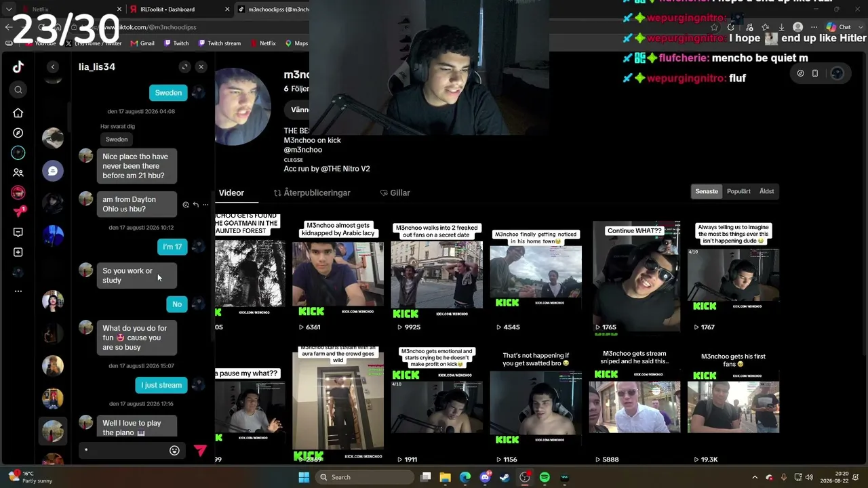Image resolution: width=868 pixels, height=488 pixels.
Task: Open the Maps bookmark
Action: 296,43
